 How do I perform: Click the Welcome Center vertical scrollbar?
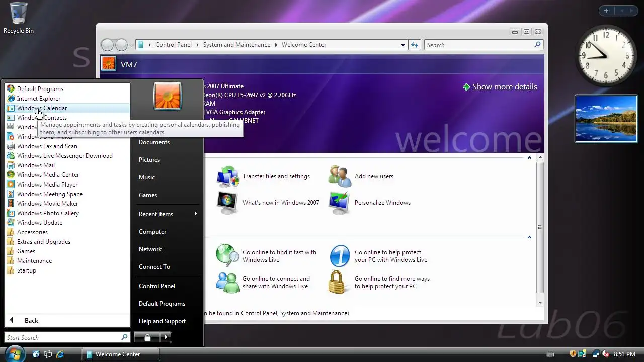click(540, 227)
